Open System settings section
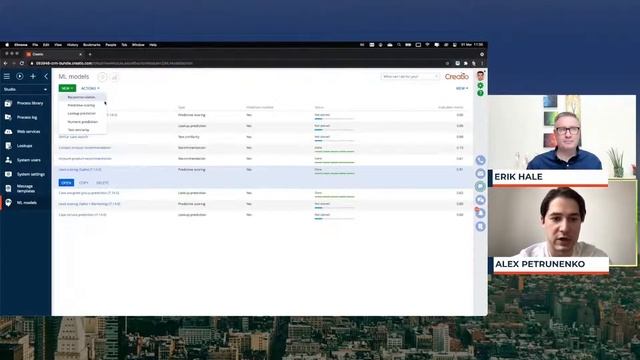The width and height of the screenshot is (640, 360). pos(25,174)
